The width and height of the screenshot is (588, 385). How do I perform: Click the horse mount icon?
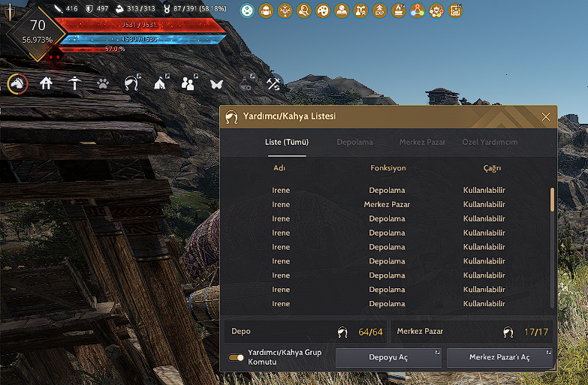[17, 83]
